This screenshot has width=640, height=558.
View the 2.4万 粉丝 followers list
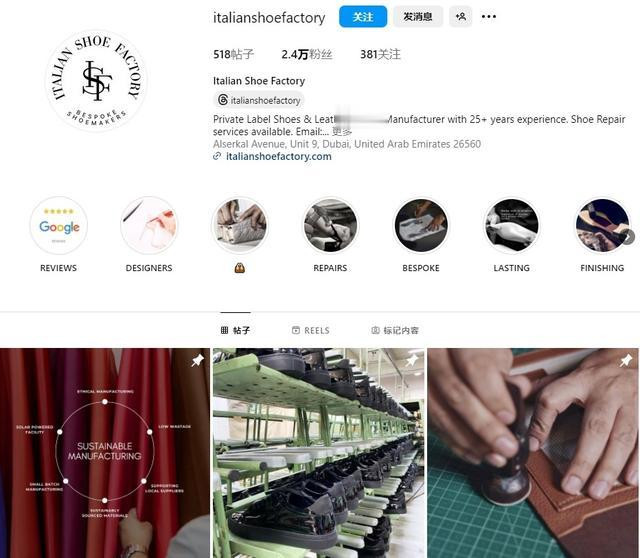[307, 54]
